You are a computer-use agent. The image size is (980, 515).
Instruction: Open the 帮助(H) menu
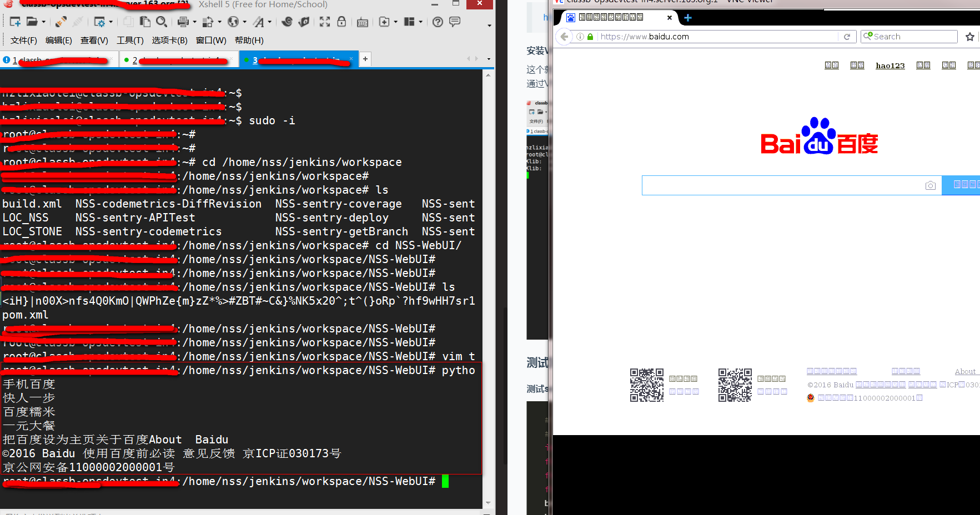[x=249, y=40]
